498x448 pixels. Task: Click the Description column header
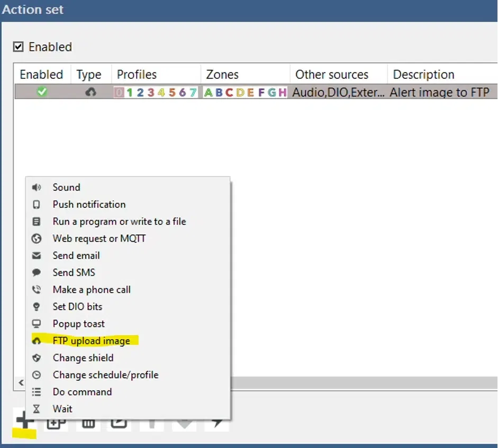(x=423, y=75)
